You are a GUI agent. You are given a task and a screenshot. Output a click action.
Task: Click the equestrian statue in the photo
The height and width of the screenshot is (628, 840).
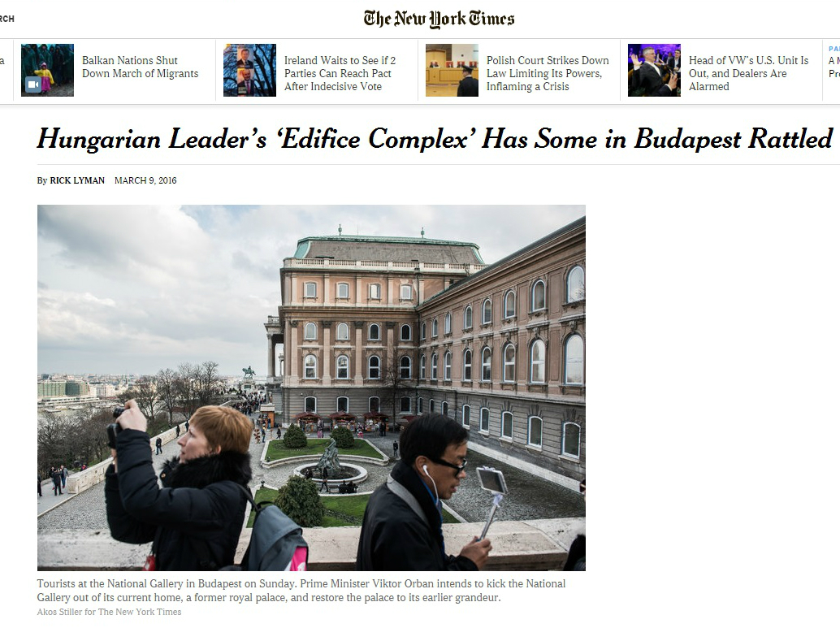(x=248, y=372)
